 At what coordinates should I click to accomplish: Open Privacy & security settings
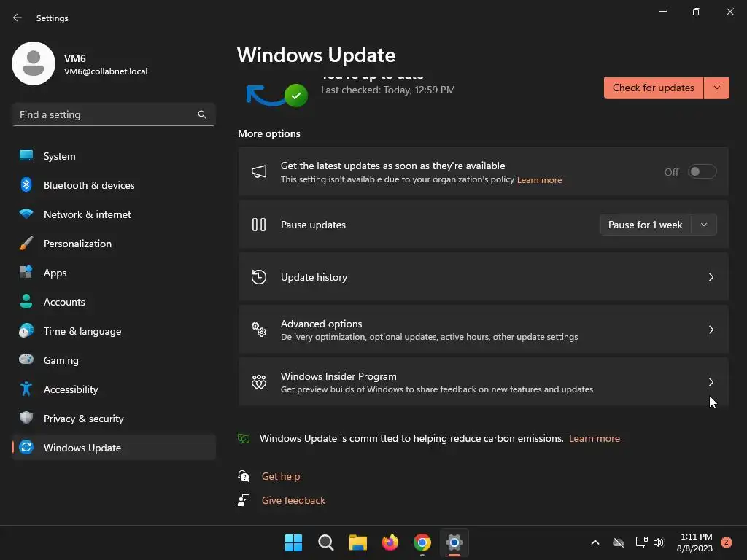pyautogui.click(x=113, y=418)
